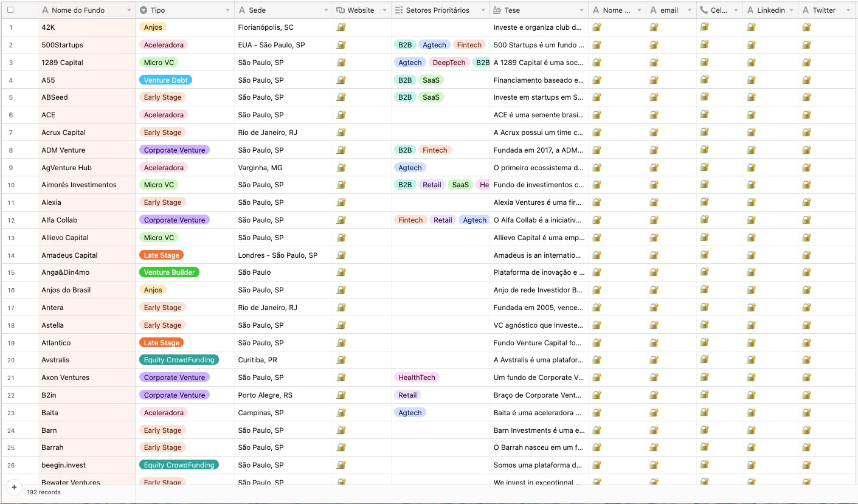Click the locked Twitter icon for ACE
Screen dimensions: 858x504
[x=806, y=115]
